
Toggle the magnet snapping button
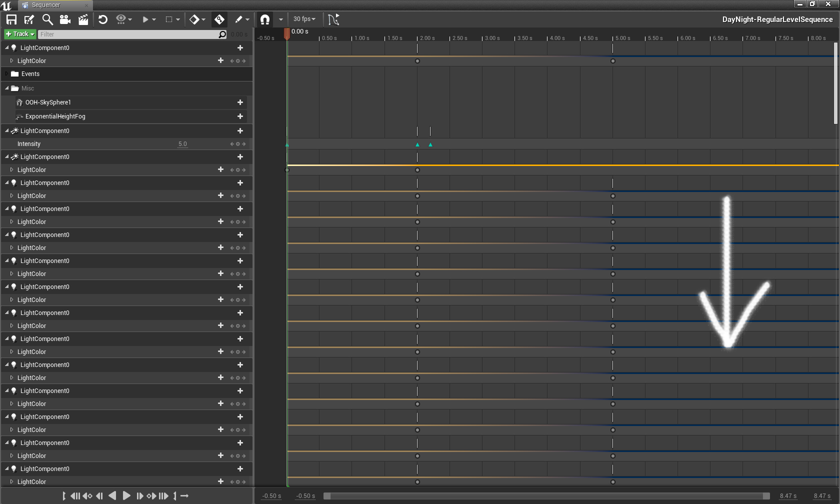265,19
